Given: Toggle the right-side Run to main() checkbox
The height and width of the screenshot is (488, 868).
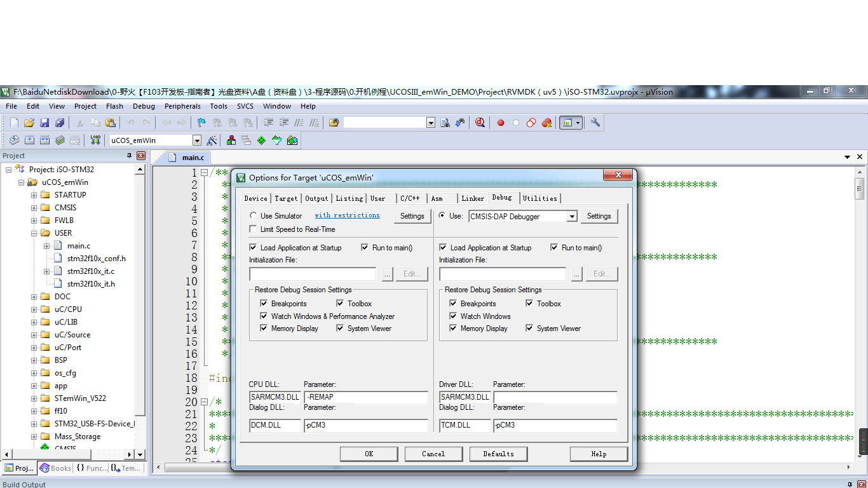Looking at the screenshot, I should coord(554,248).
